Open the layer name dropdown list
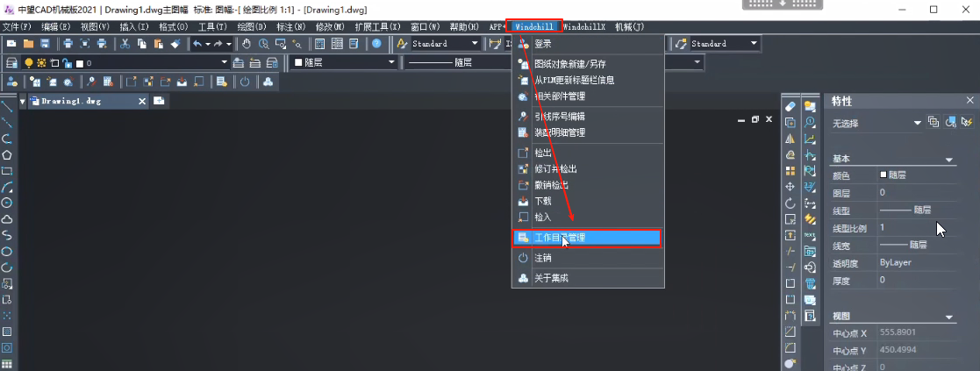980x371 pixels. [x=225, y=63]
